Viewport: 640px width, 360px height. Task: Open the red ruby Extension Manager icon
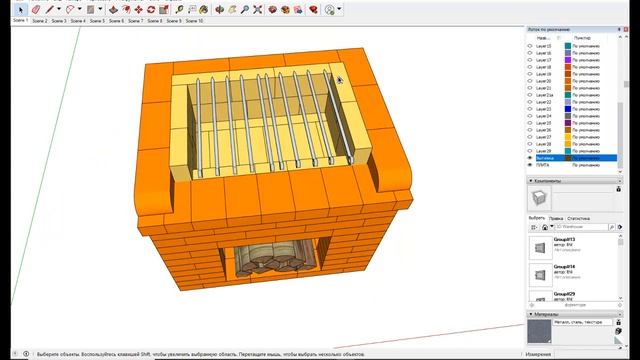point(313,9)
